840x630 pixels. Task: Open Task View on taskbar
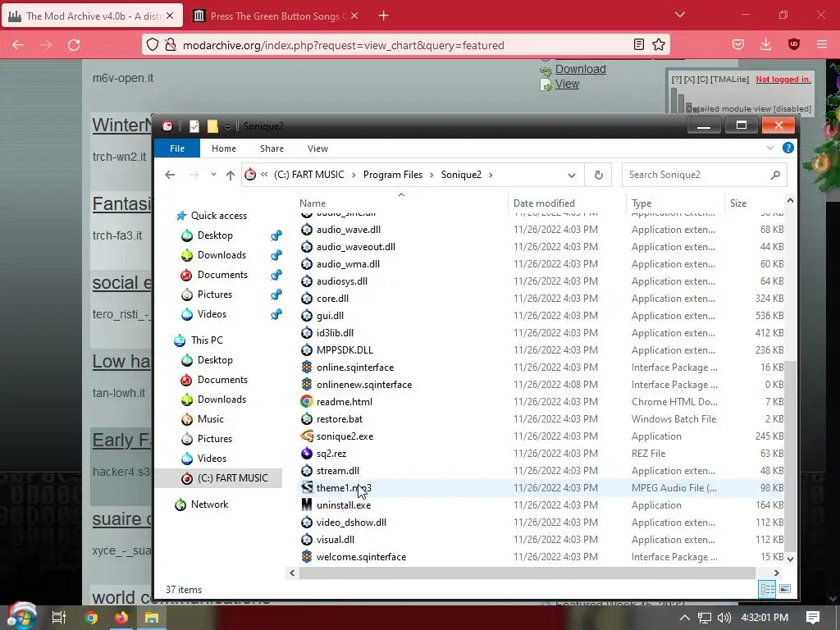click(59, 618)
